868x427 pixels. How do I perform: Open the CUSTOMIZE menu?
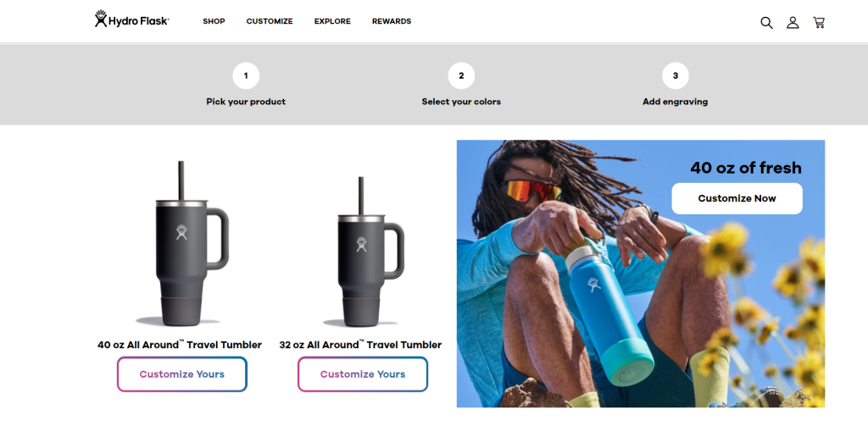pyautogui.click(x=270, y=21)
